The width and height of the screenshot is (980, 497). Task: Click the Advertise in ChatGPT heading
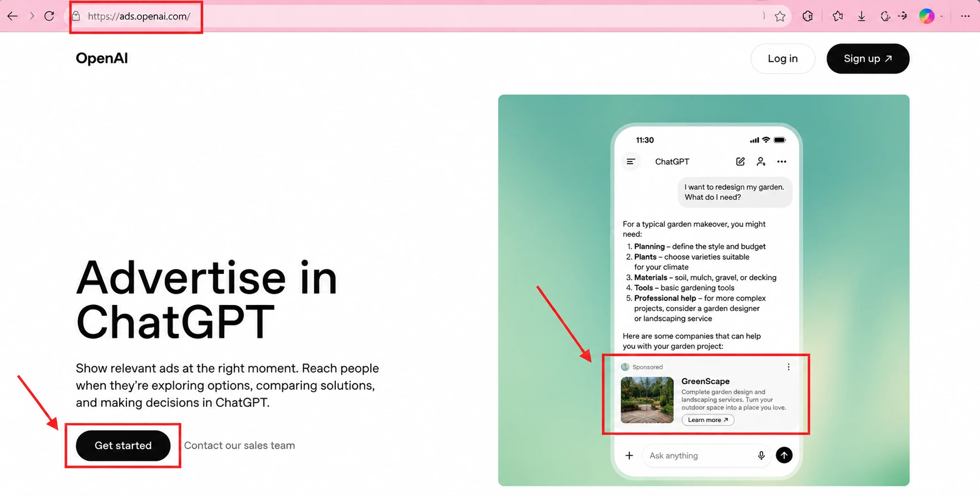click(207, 299)
